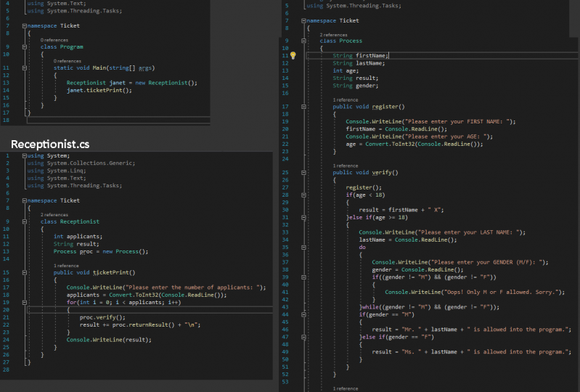This screenshot has height=392, width=580.
Task: Click the Receptionist.cs file heading
Action: (50, 144)
